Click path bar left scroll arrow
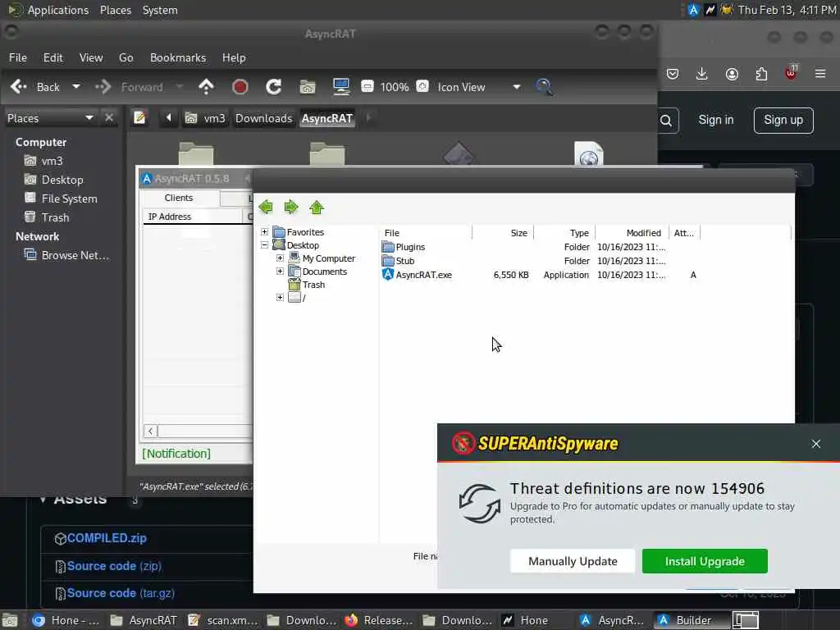The width and height of the screenshot is (840, 630). (168, 118)
